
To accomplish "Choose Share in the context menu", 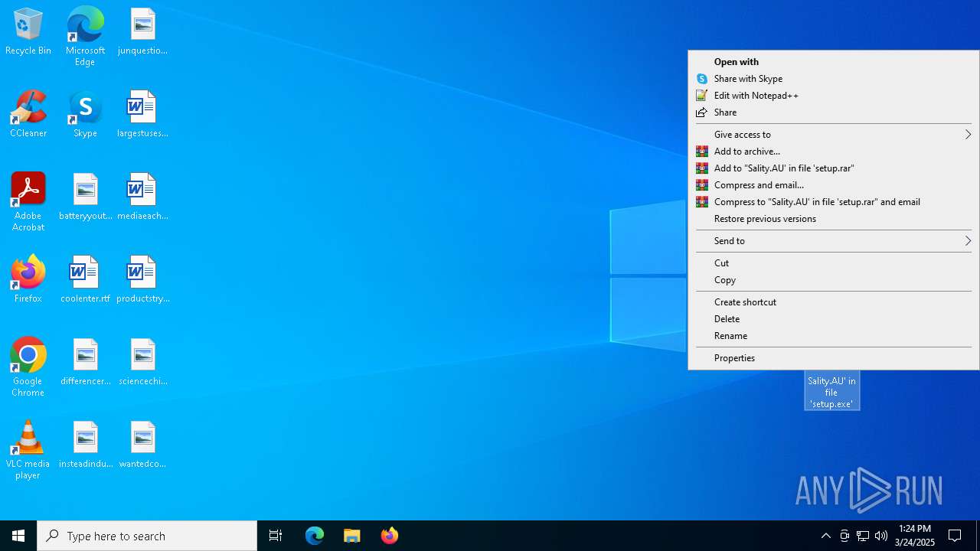I will 834,112.
